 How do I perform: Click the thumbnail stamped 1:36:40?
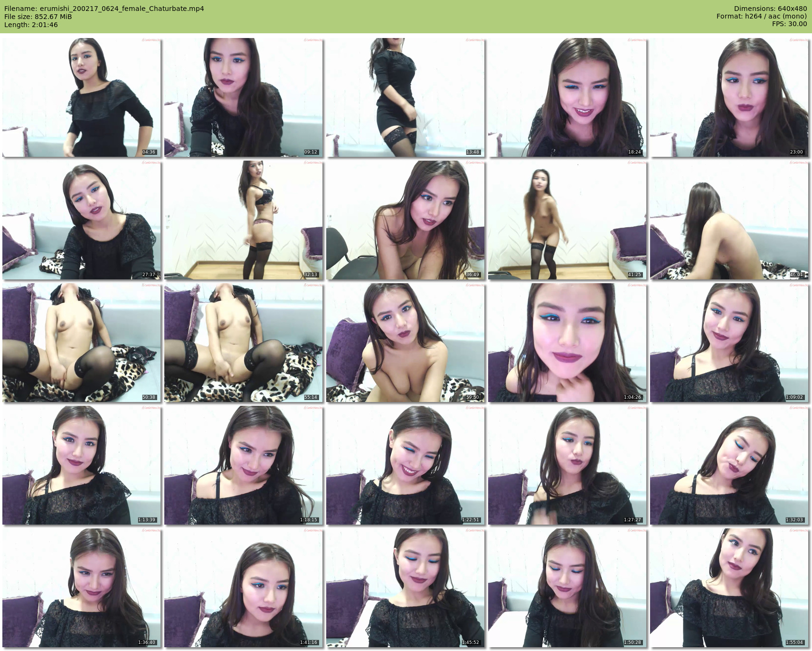[x=82, y=588]
